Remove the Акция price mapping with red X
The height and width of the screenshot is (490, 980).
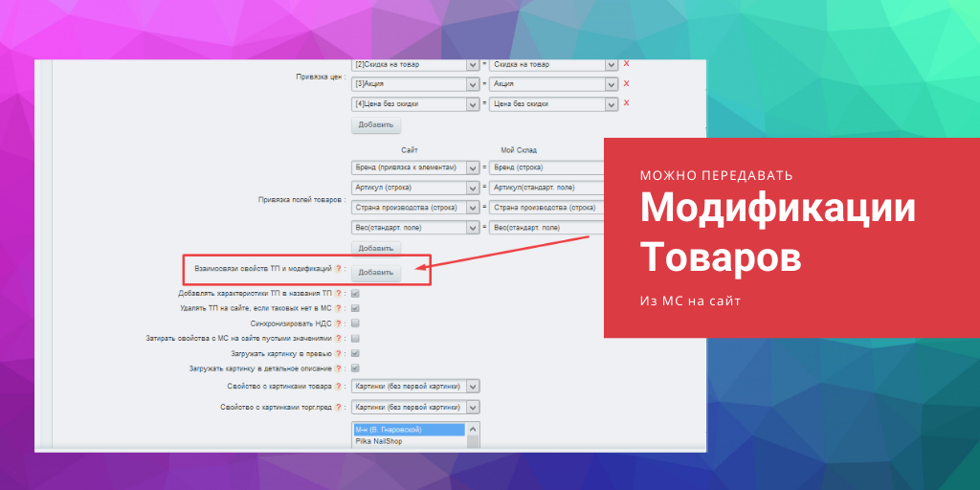tap(626, 83)
